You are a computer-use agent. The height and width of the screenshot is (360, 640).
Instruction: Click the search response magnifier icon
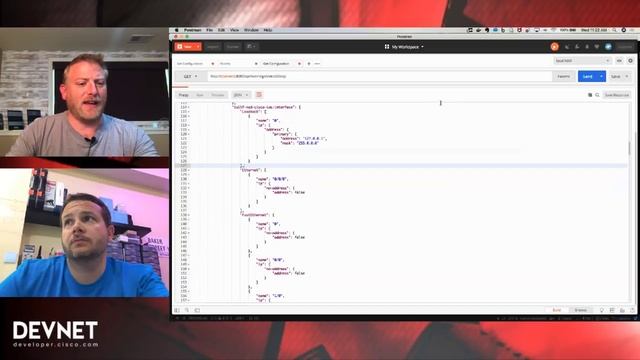pyautogui.click(x=597, y=95)
